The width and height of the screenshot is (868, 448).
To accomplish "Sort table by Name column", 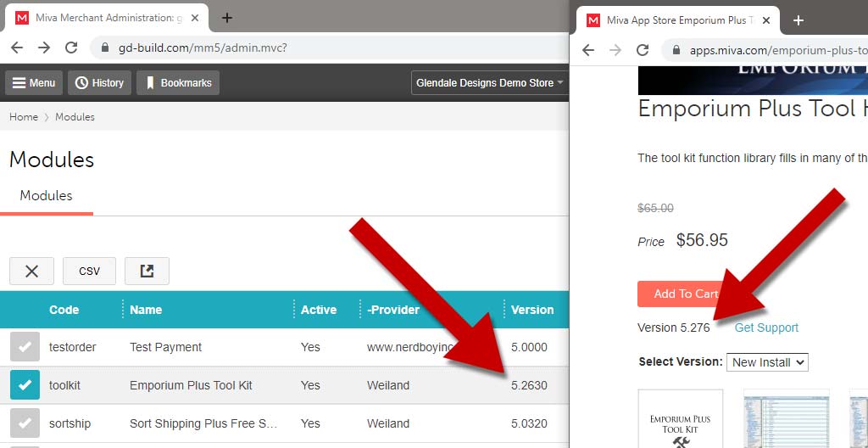I will point(146,310).
